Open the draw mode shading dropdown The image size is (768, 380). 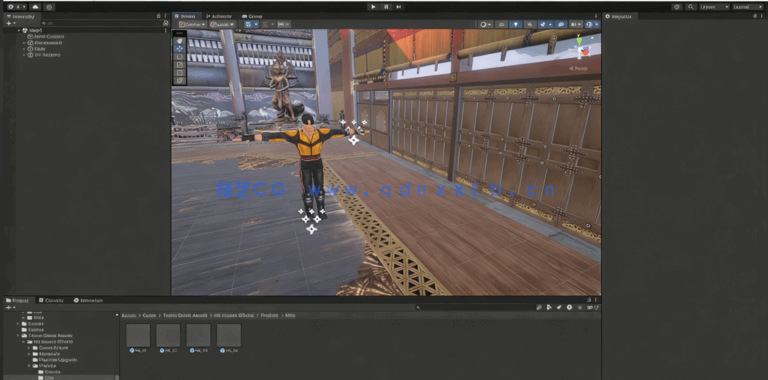point(485,24)
